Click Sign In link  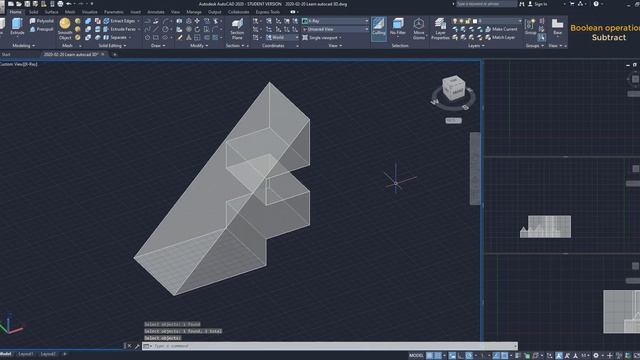(x=537, y=4)
